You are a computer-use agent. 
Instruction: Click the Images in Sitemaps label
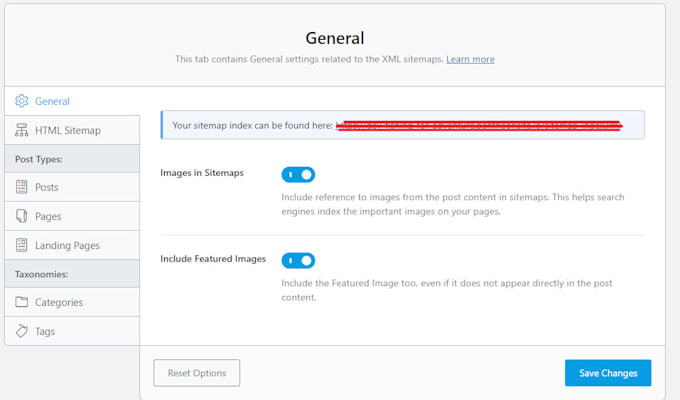pos(202,173)
